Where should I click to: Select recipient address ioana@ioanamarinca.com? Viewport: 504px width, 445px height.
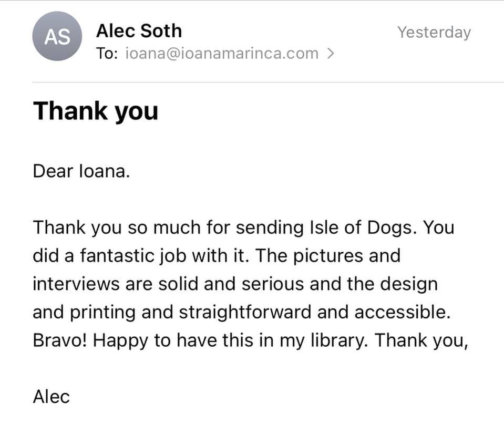pyautogui.click(x=222, y=54)
